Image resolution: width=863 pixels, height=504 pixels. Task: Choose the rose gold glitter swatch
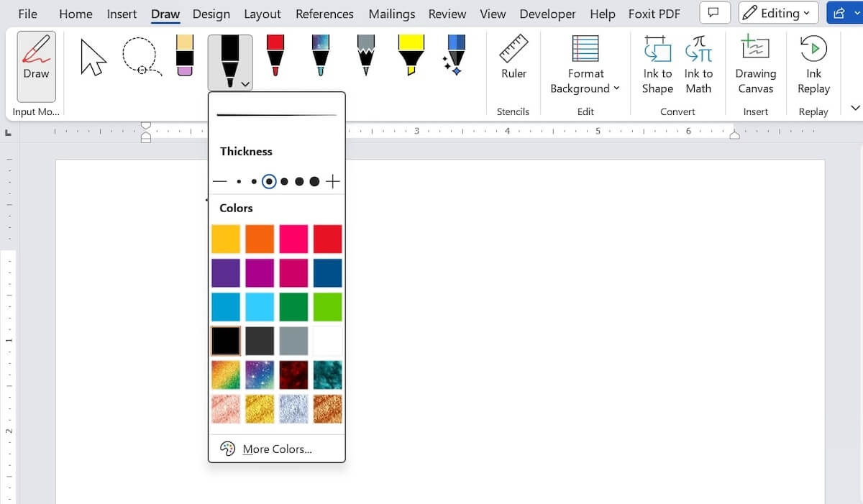(x=226, y=408)
